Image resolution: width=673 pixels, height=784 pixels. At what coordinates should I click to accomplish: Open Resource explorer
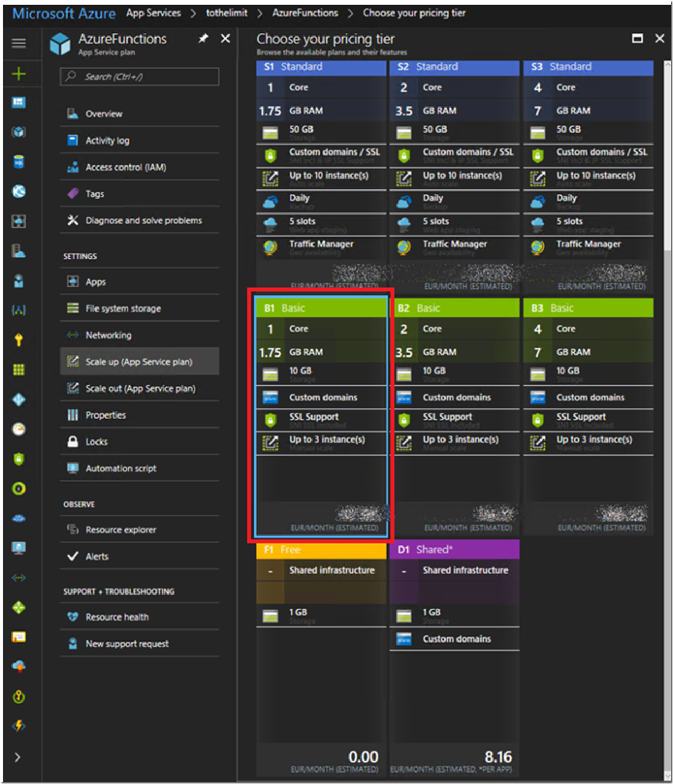pos(139,530)
